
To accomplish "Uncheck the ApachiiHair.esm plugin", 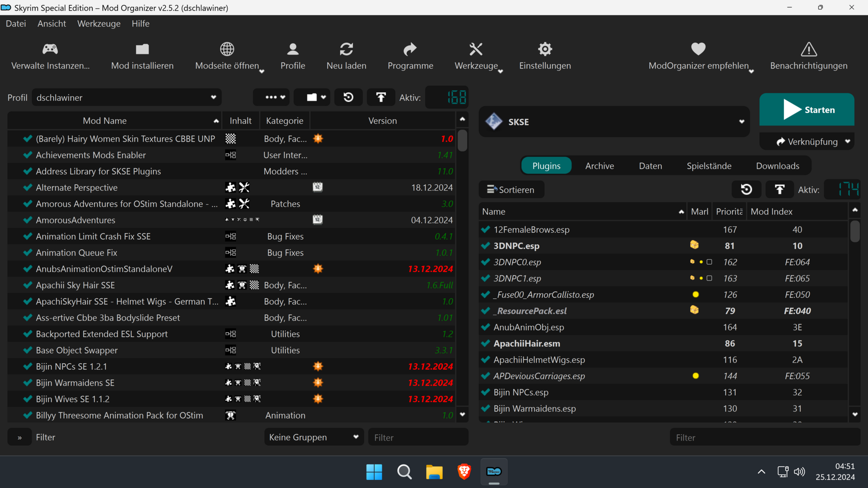I will point(486,343).
